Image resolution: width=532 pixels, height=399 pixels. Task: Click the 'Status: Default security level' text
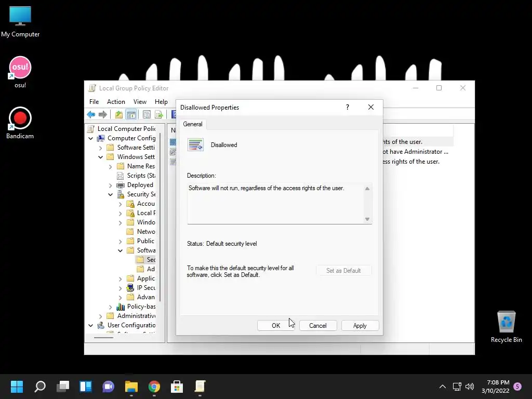(x=222, y=244)
